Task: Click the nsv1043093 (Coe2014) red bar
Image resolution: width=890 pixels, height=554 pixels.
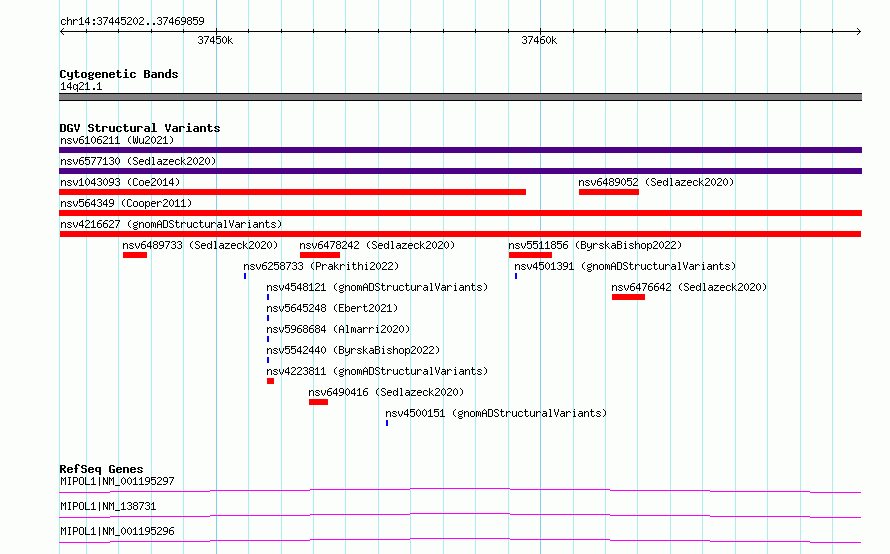Action: [292, 192]
